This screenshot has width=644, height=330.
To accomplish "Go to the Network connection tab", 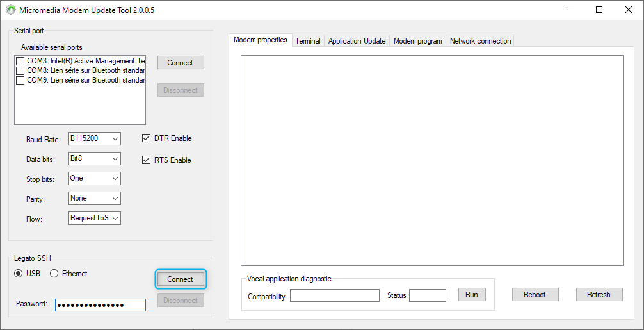I will tap(480, 41).
